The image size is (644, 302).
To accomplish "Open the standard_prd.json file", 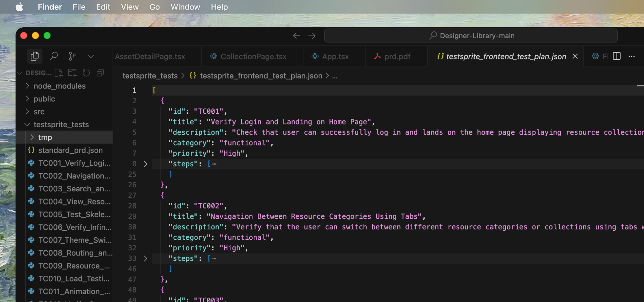I will pos(70,150).
